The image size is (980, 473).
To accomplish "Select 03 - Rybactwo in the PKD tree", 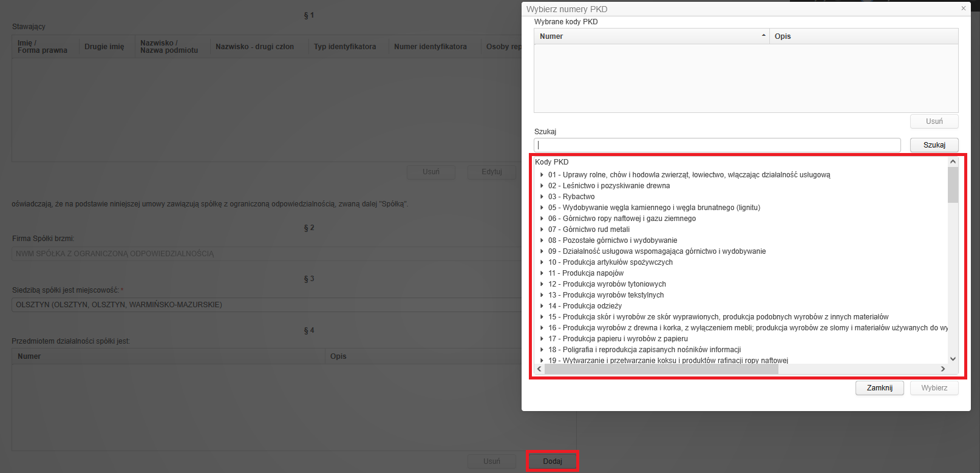I will 571,197.
